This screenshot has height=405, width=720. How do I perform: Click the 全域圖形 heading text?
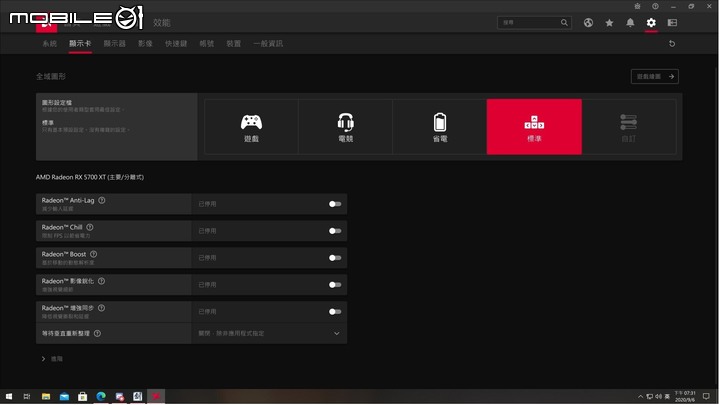[x=51, y=76]
